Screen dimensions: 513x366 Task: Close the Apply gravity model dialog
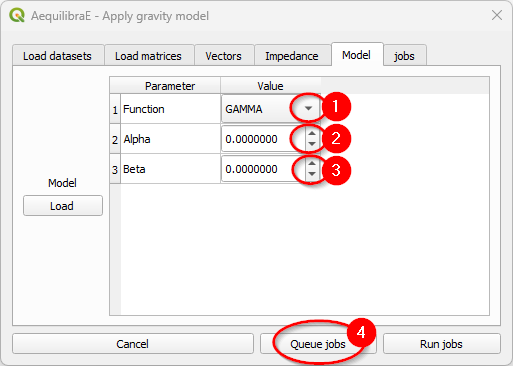497,15
